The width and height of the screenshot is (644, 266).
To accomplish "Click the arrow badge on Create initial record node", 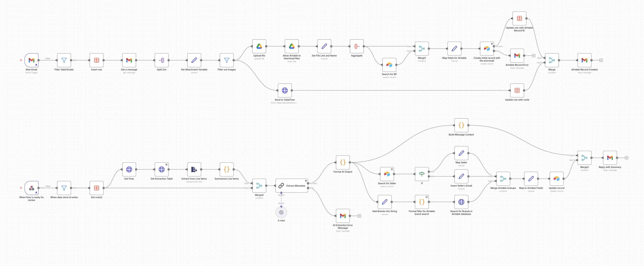I will (x=492, y=44).
